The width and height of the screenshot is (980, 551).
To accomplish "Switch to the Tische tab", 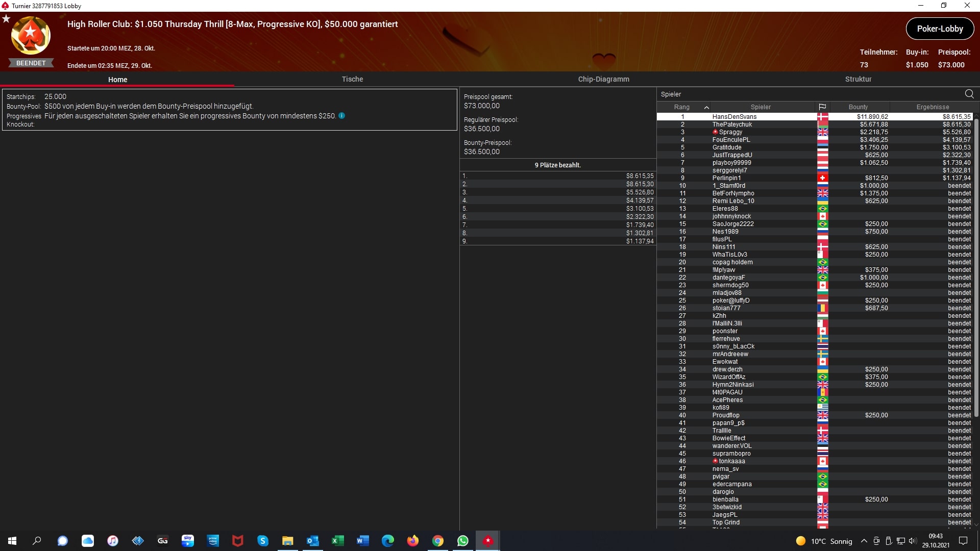I will (352, 79).
